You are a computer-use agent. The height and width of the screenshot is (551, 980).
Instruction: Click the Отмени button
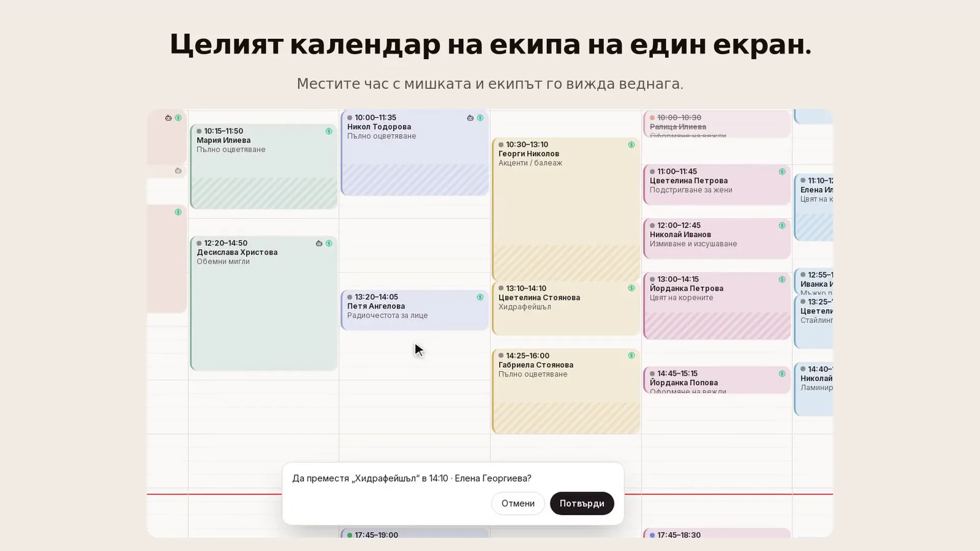click(x=518, y=503)
